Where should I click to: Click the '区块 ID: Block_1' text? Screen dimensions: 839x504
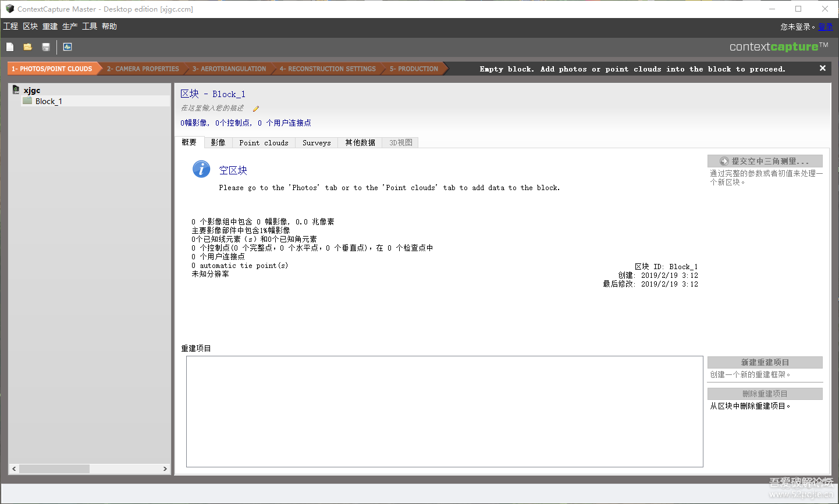tap(666, 267)
